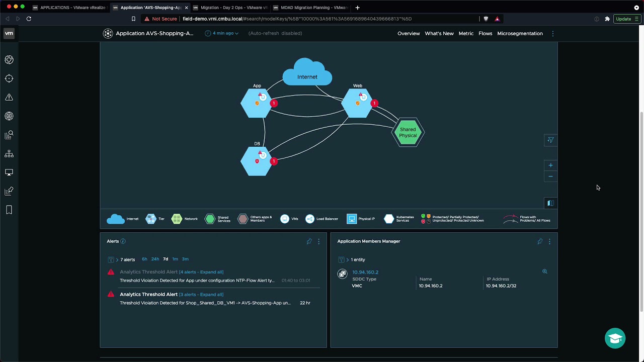Click the red badge on Web tier

tap(374, 103)
